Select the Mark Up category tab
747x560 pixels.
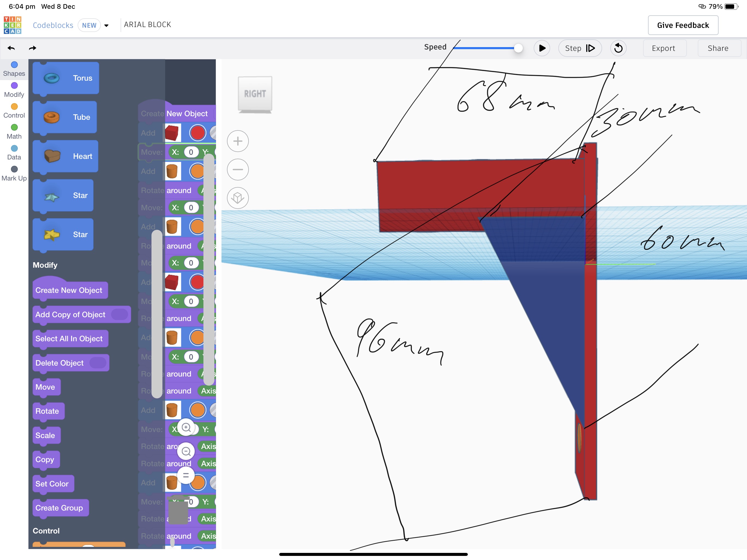(14, 174)
